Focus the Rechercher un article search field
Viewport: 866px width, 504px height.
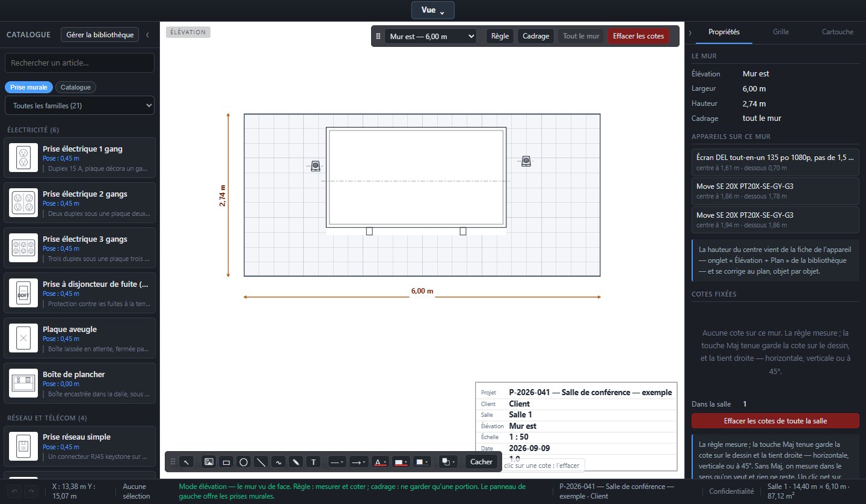pos(79,63)
